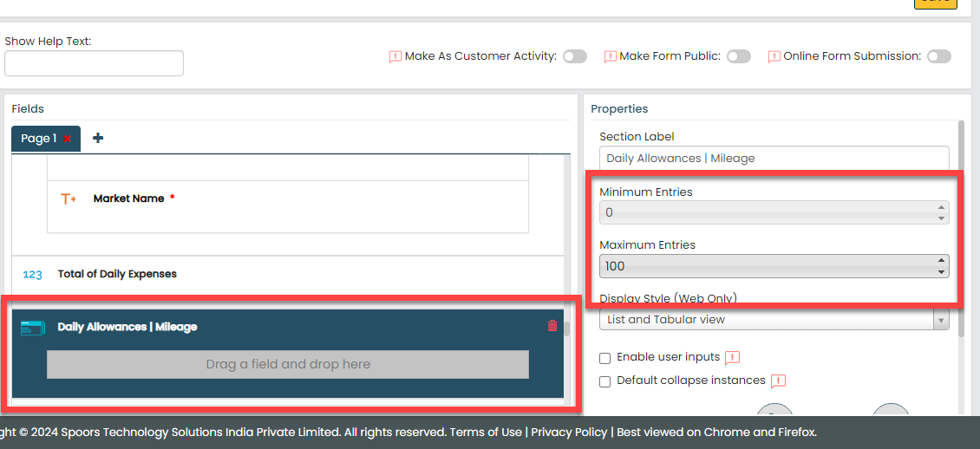Click info icon next to Make As Customer Activity
The height and width of the screenshot is (449, 980).
pyautogui.click(x=395, y=56)
